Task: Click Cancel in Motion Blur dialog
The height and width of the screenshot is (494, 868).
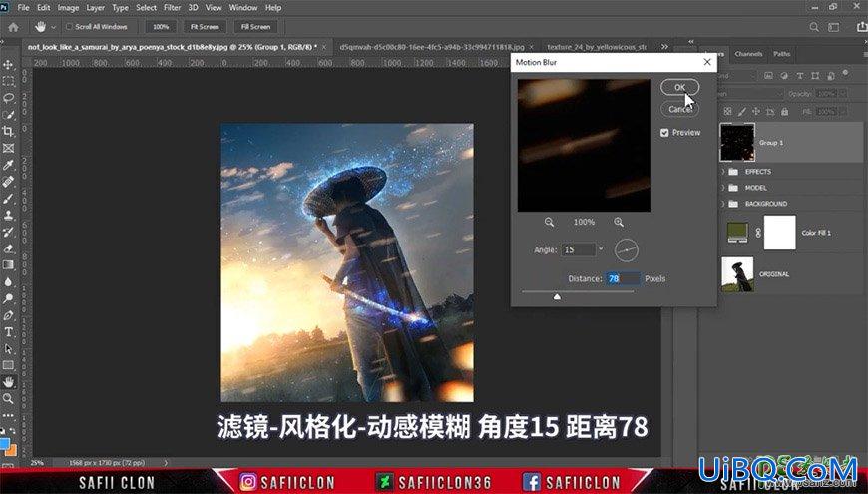Action: coord(679,109)
